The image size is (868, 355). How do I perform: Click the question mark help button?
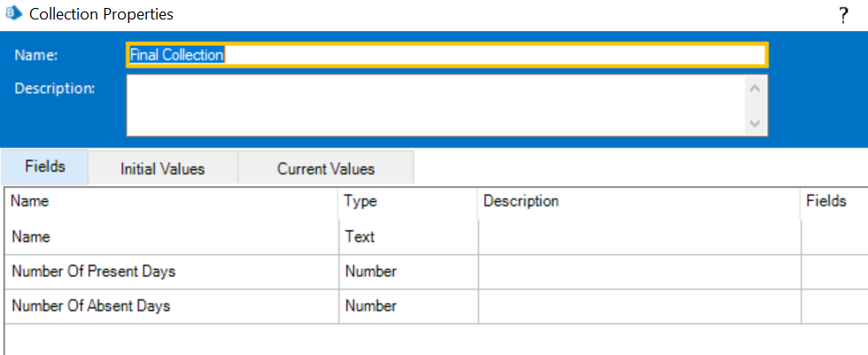(x=843, y=15)
